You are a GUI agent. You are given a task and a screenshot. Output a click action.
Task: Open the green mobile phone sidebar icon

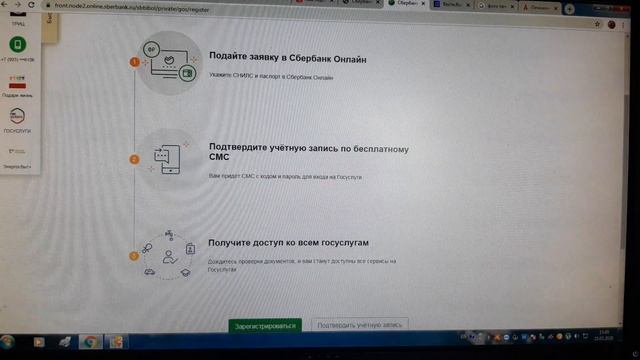pyautogui.click(x=18, y=44)
